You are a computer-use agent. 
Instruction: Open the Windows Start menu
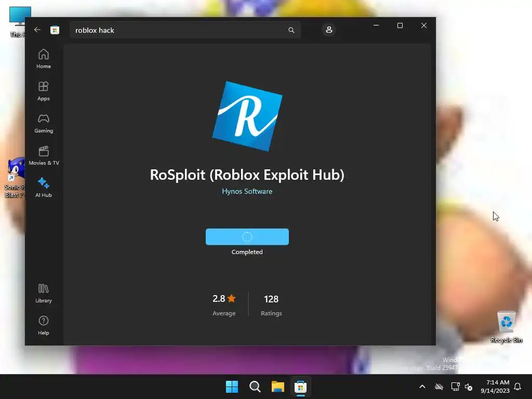point(232,387)
